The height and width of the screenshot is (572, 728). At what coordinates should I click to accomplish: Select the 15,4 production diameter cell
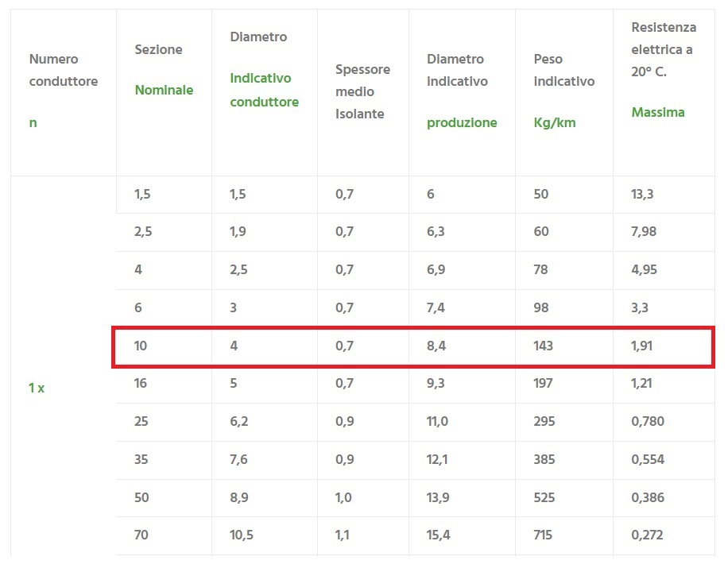pyautogui.click(x=439, y=535)
